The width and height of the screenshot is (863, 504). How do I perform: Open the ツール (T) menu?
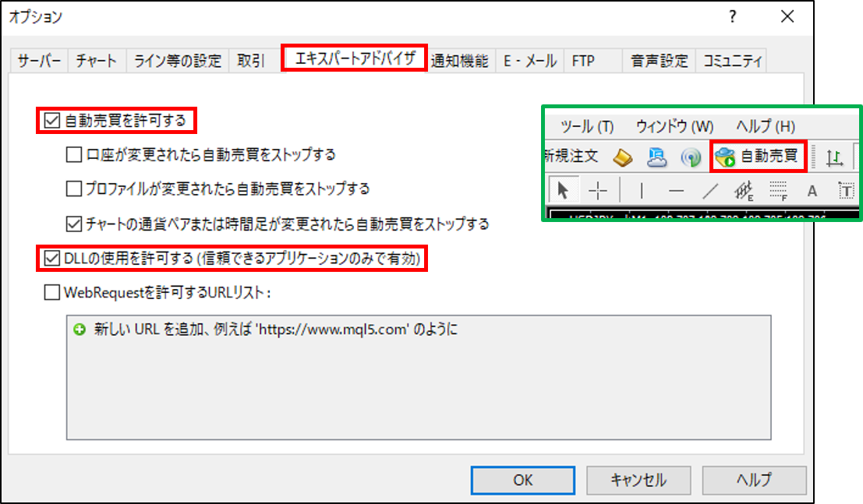pos(587,126)
